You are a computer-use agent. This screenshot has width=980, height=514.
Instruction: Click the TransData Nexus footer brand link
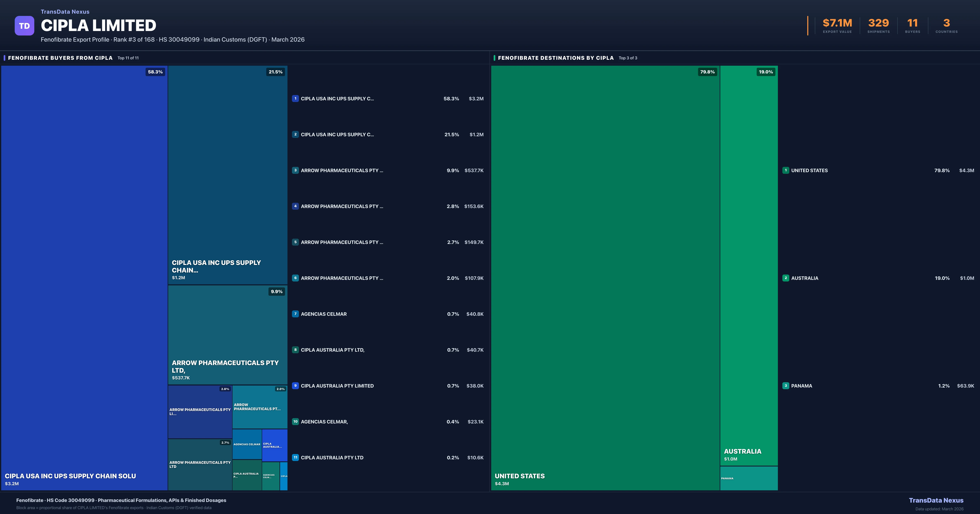point(936,500)
